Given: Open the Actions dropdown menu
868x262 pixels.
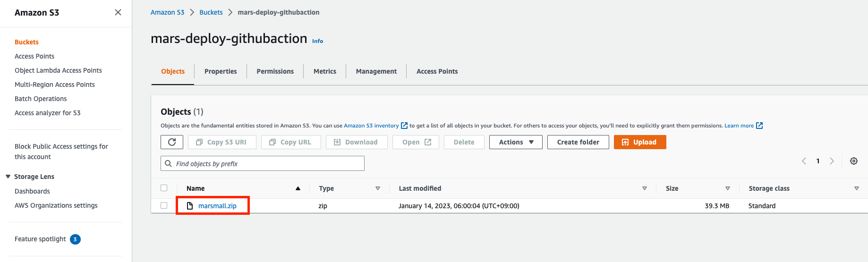Looking at the screenshot, I should pyautogui.click(x=516, y=142).
